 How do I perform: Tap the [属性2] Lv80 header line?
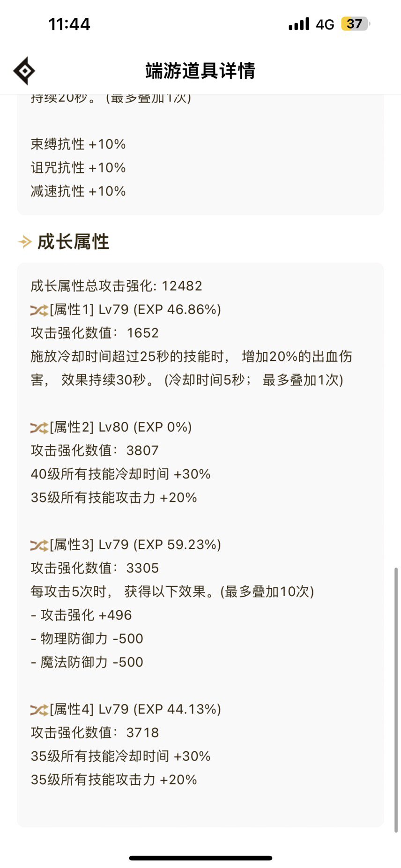tap(120, 427)
